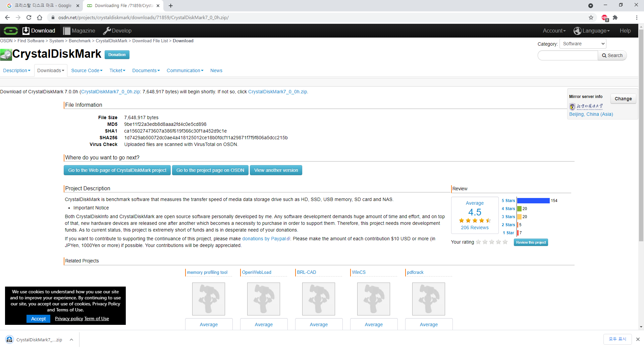Click the browser address bar URL
Viewport: 644px width, 349px height.
144,17
